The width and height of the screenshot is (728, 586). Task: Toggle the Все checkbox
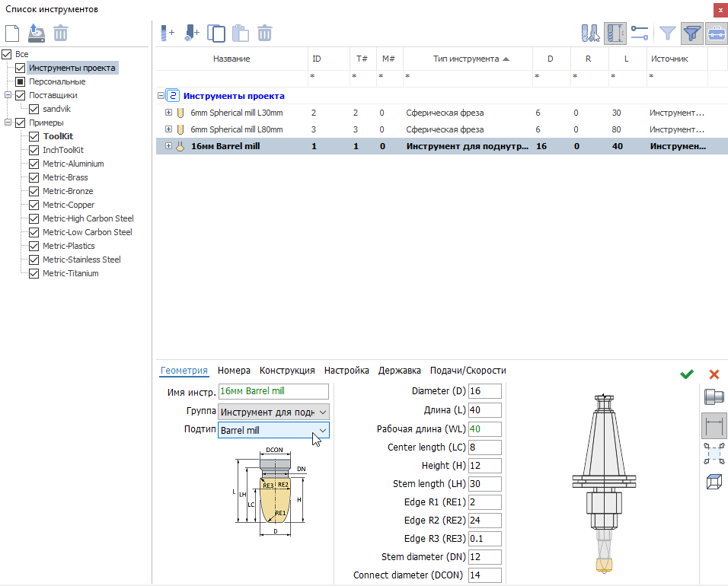click(7, 54)
